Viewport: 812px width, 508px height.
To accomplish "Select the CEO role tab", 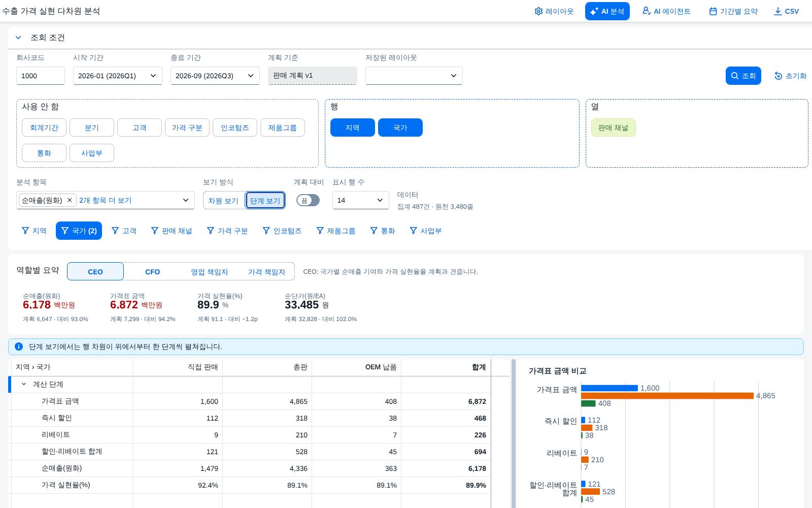I will point(95,272).
